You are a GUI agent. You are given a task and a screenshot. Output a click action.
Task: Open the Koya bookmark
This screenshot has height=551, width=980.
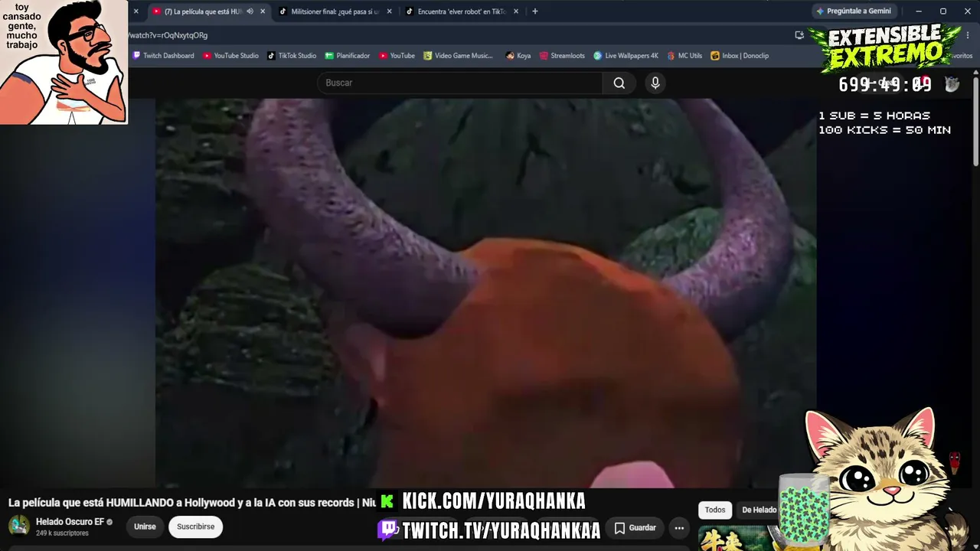click(x=518, y=56)
